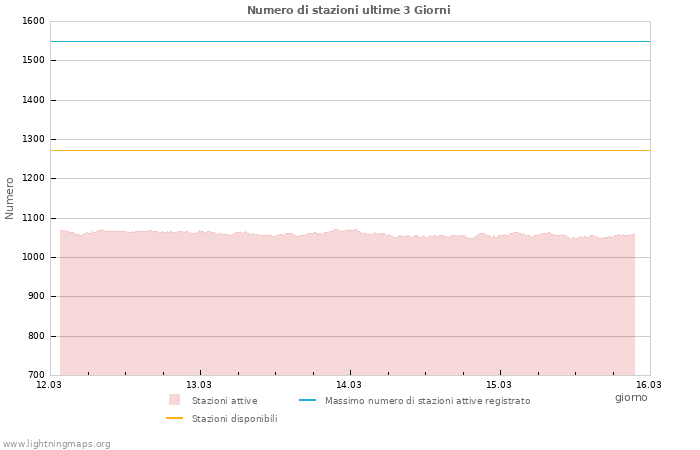Click the 13.03 date tick label

199,384
